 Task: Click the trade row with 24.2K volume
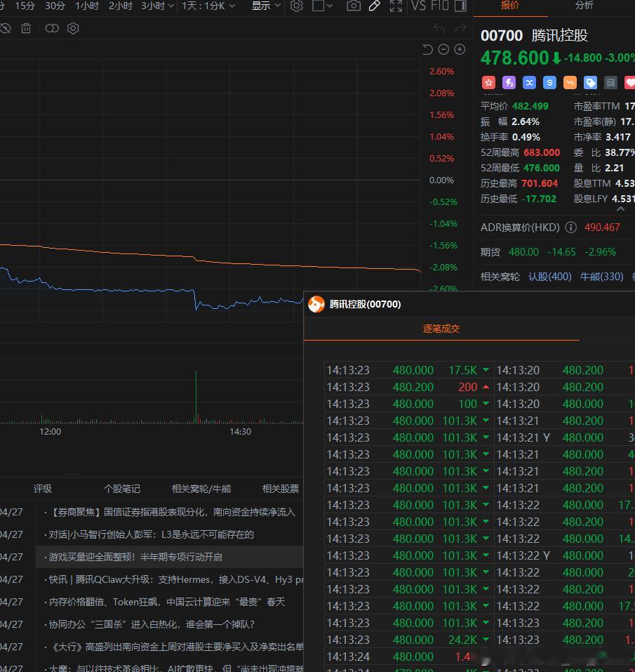[408, 640]
